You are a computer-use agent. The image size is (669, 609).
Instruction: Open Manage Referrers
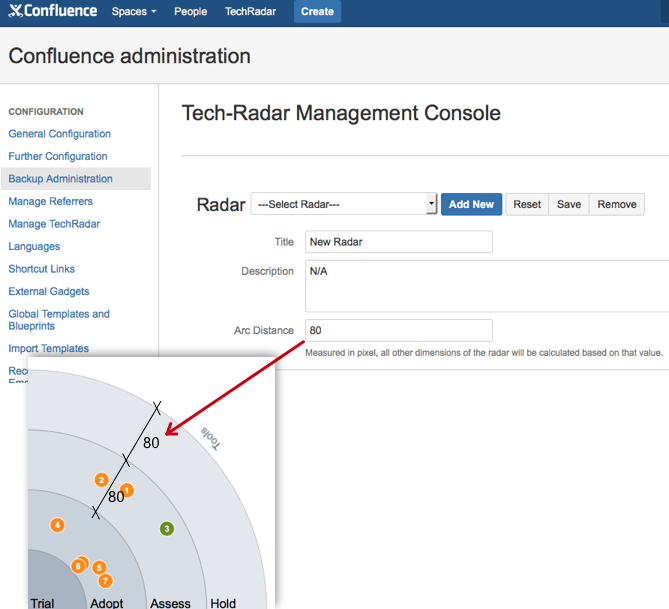[50, 201]
